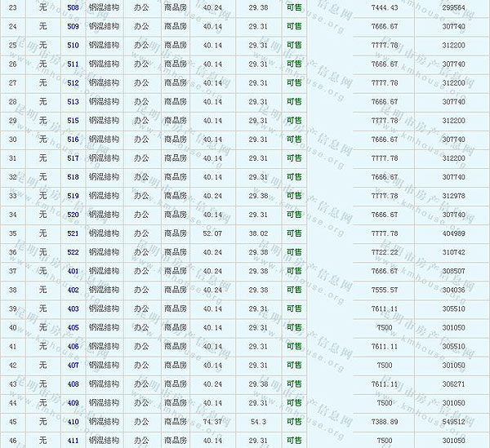Click unit price 7388.89 cell
The width and height of the screenshot is (490, 448).
pyautogui.click(x=383, y=422)
